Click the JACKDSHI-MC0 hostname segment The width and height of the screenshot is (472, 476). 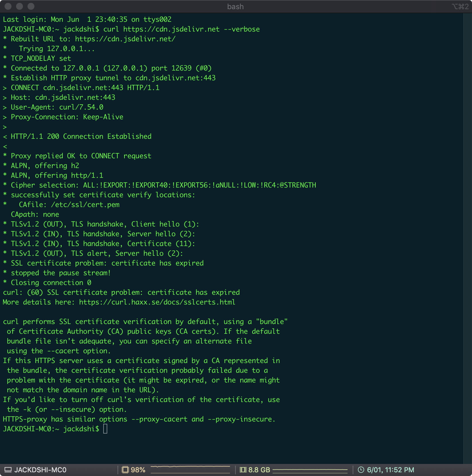coord(41,470)
